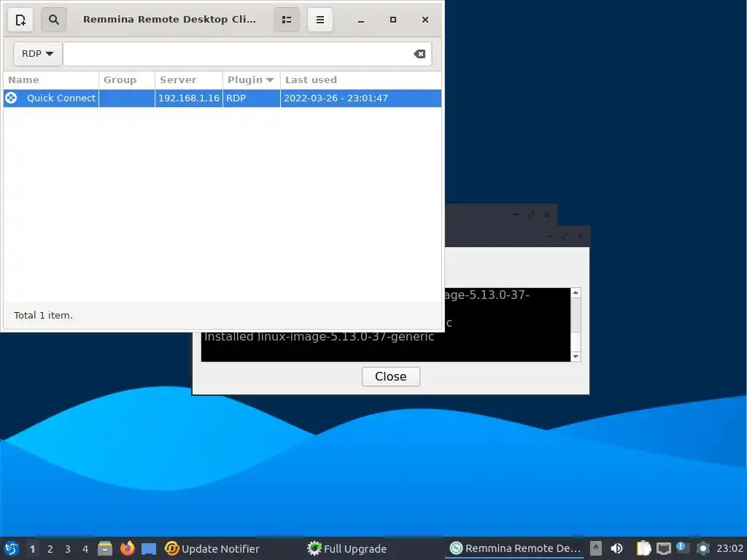Minimize the Remmina window
The width and height of the screenshot is (747, 560).
361,20
